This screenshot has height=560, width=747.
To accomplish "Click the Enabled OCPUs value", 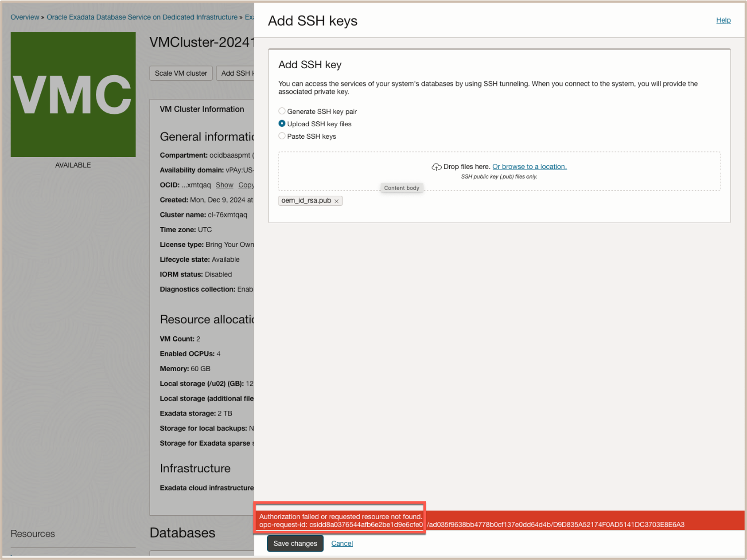I will coord(218,354).
